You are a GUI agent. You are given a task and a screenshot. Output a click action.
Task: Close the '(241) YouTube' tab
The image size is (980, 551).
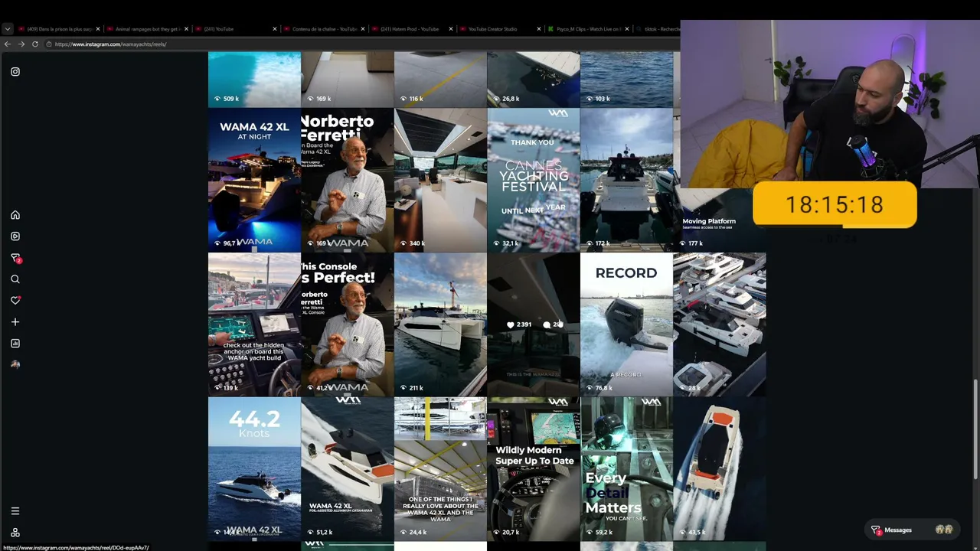pyautogui.click(x=275, y=29)
